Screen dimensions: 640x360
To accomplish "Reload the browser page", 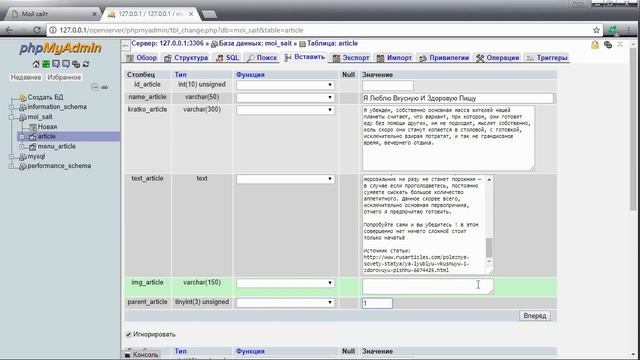I will (36, 30).
